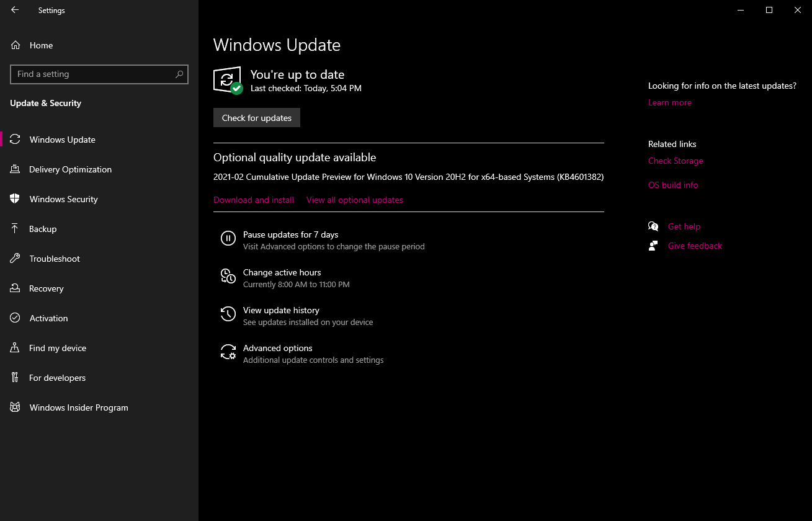This screenshot has width=812, height=521.
Task: Click the View update history icon
Action: tap(228, 314)
